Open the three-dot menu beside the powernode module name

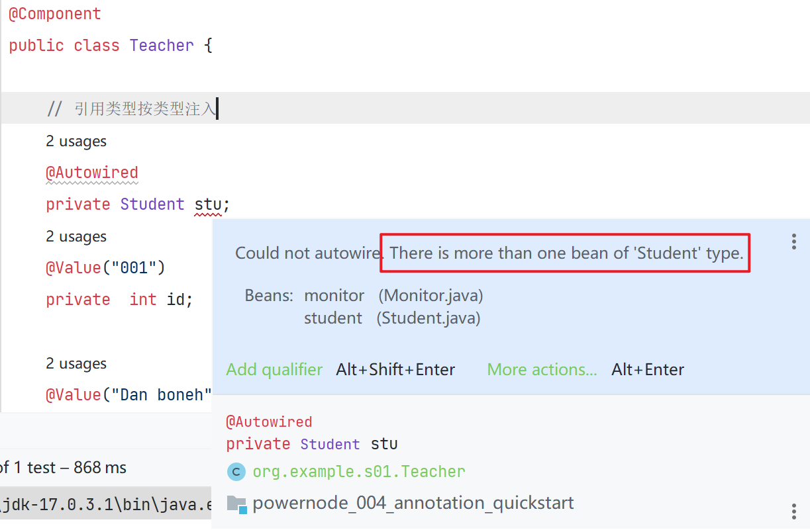793,511
